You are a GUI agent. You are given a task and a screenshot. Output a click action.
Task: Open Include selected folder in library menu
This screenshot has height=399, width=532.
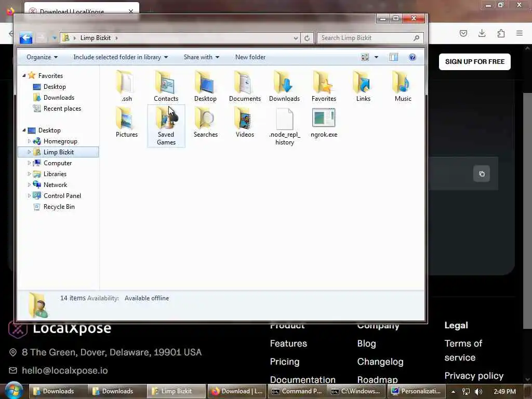tap(121, 57)
